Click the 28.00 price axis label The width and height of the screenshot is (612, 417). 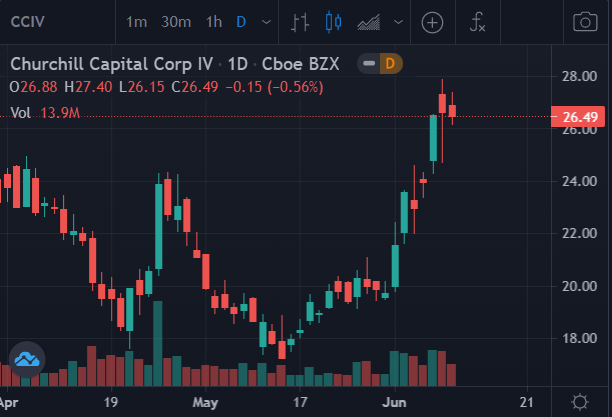pos(579,76)
